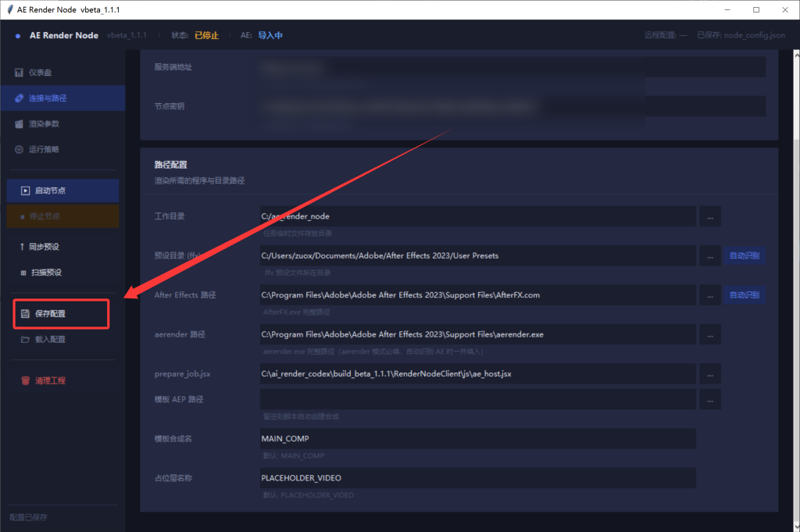Select the 连接与路径 sidebar item
Viewport: 800px width, 532px height.
[47, 98]
